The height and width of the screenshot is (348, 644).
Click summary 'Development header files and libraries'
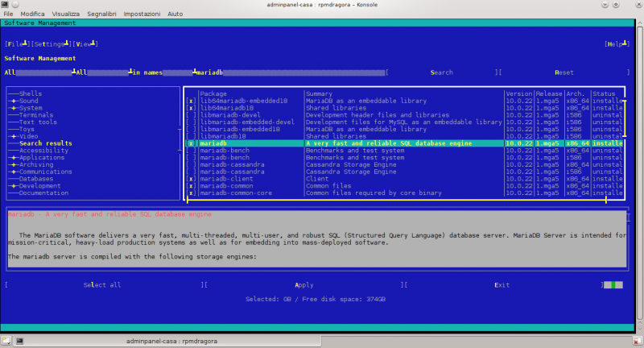(378, 115)
